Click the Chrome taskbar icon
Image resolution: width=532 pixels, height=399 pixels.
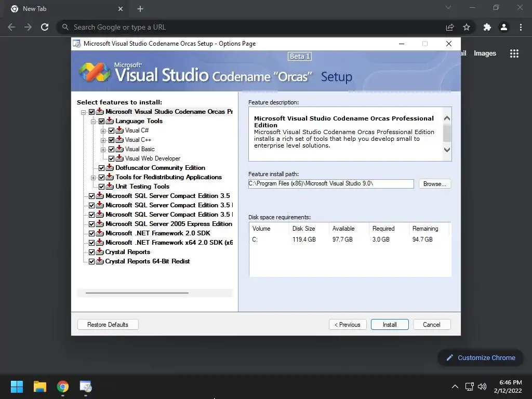(63, 387)
